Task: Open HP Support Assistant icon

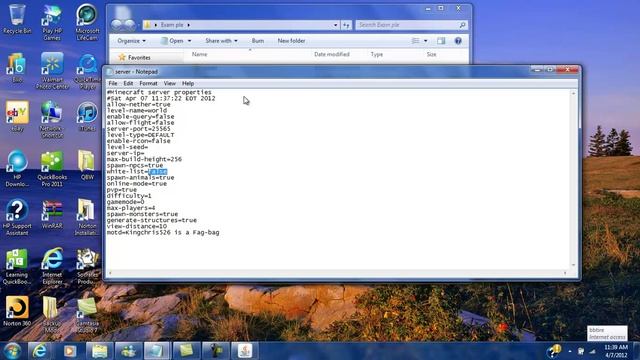Action: click(17, 217)
